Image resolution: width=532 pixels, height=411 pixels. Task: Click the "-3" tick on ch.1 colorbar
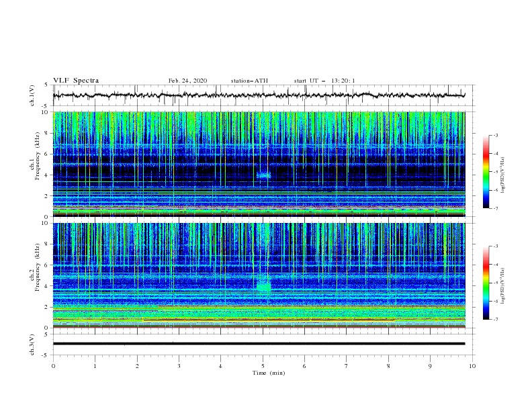[496, 135]
